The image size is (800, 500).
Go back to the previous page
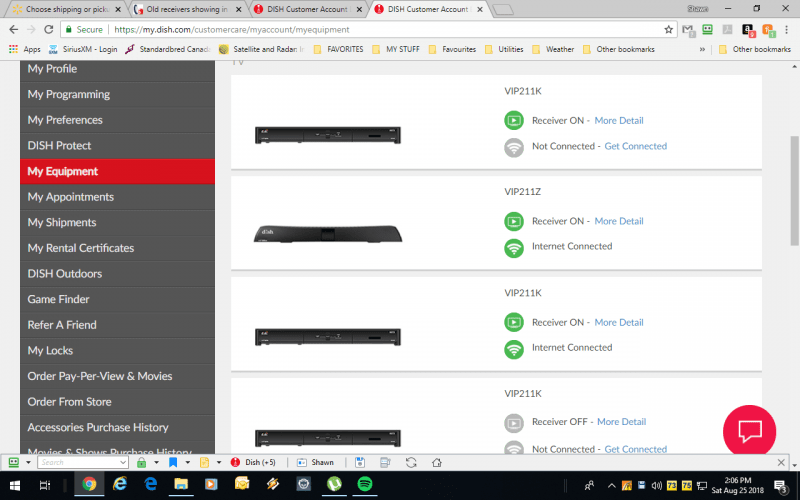tap(14, 30)
